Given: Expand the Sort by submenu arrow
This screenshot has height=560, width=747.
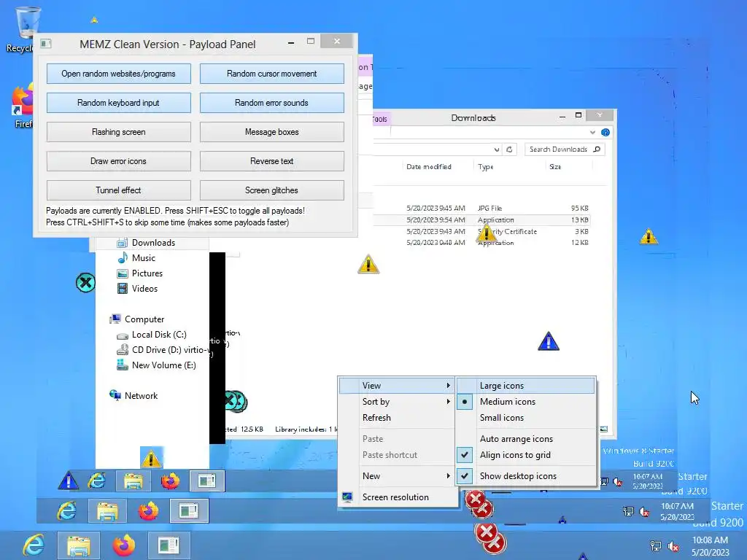Looking at the screenshot, I should (x=448, y=402).
